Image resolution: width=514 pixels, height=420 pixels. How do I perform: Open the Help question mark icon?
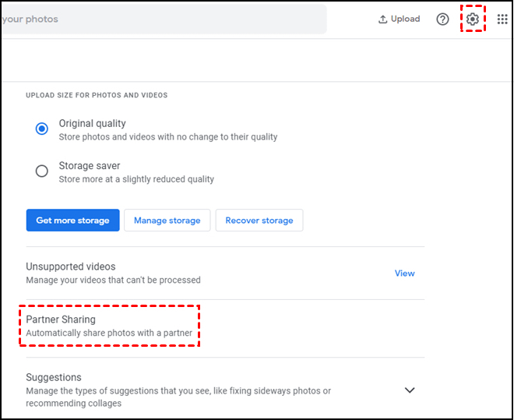coord(442,19)
